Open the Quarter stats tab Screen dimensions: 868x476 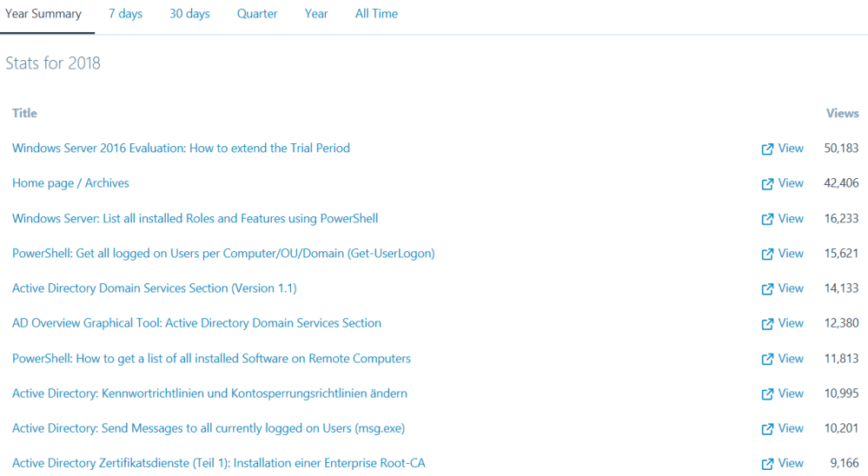point(257,14)
